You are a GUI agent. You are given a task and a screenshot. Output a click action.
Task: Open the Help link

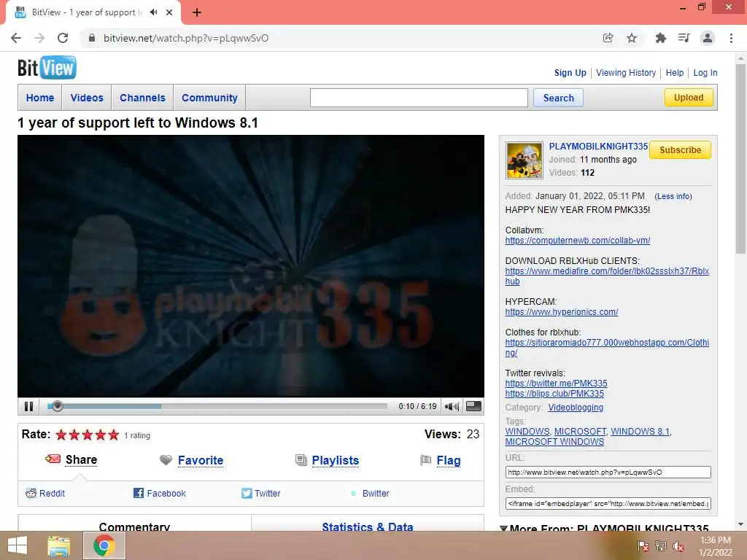click(x=675, y=73)
